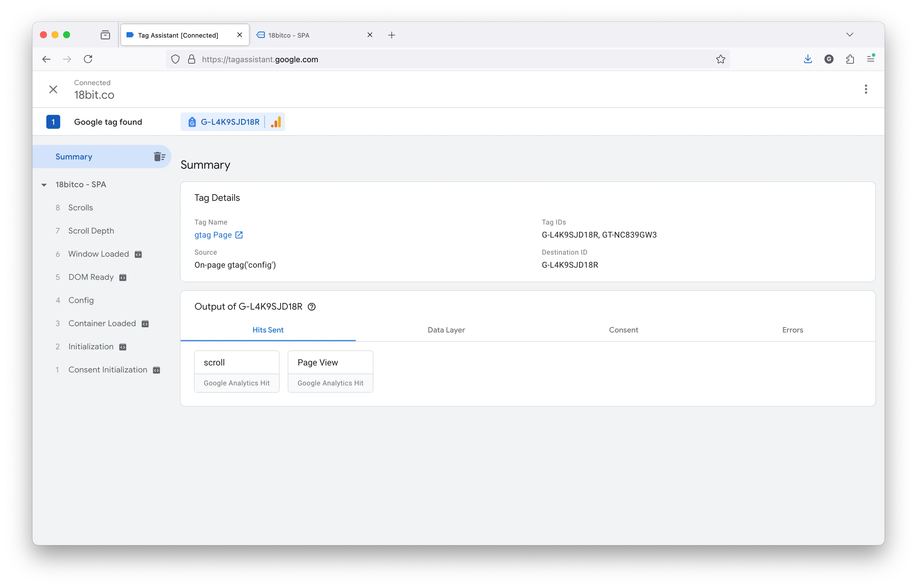Click the tab overview icon left of tabs
Image resolution: width=917 pixels, height=588 pixels.
105,35
